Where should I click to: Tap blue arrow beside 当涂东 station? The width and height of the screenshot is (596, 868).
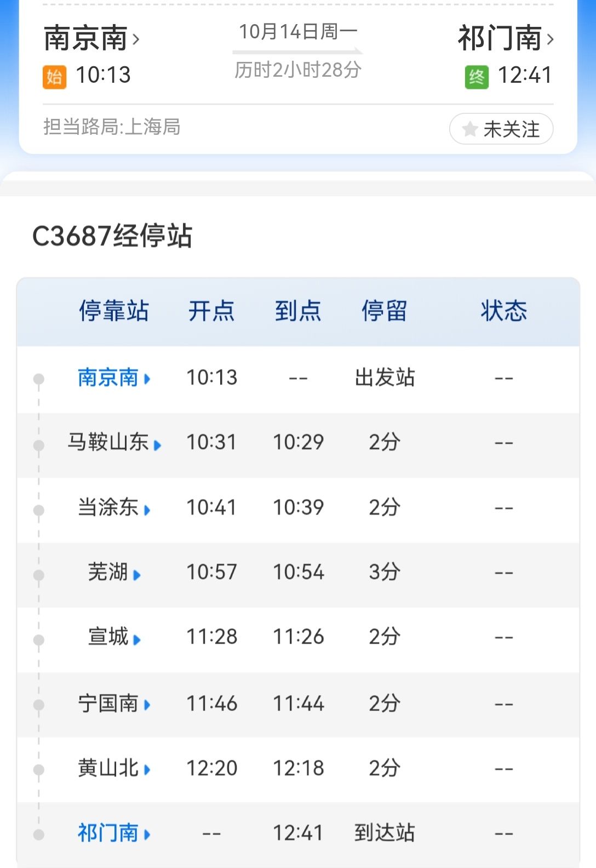pyautogui.click(x=147, y=510)
